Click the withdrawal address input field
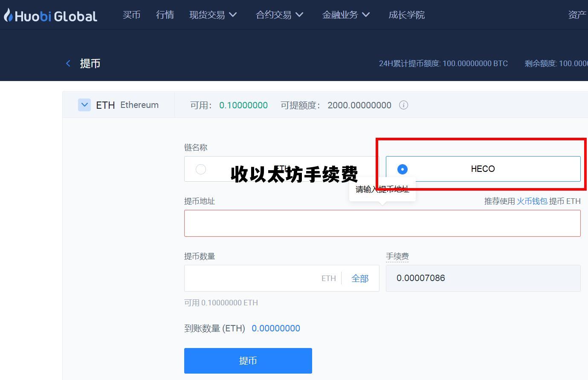 pos(382,223)
